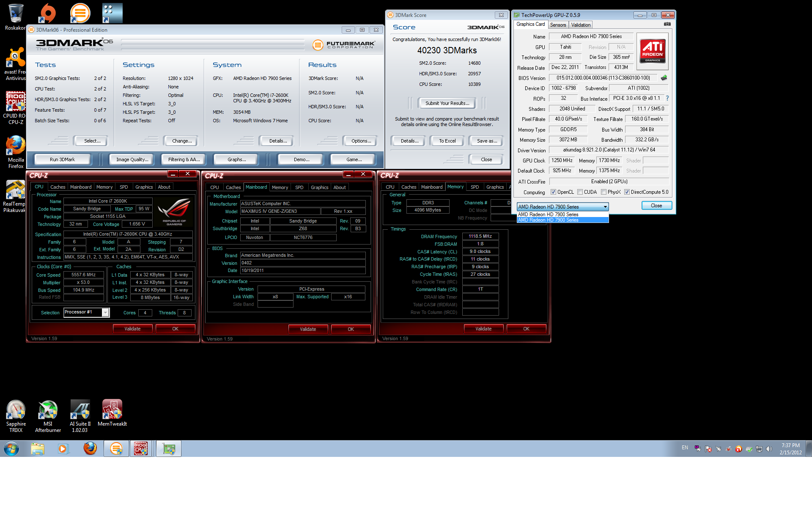Click the DRAM Frequency value 1118.5 MHz
The image size is (812, 514).
click(x=480, y=236)
